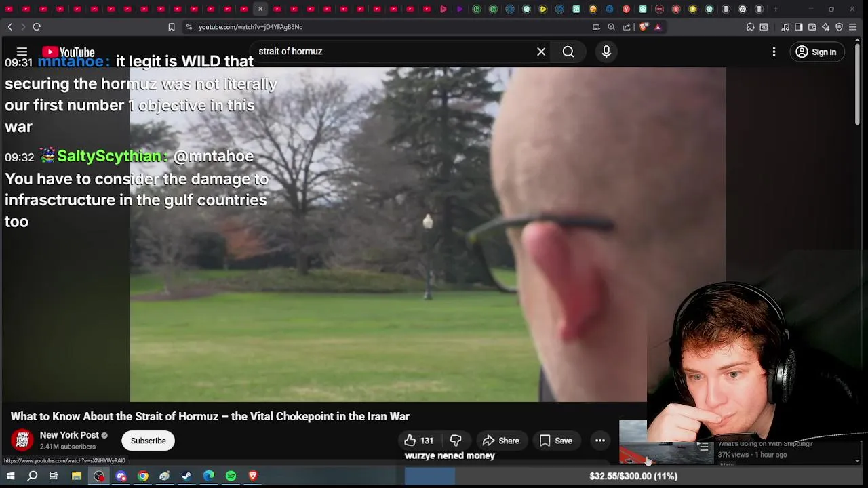Image resolution: width=868 pixels, height=488 pixels.
Task: Click the video title text
Action: 210,417
